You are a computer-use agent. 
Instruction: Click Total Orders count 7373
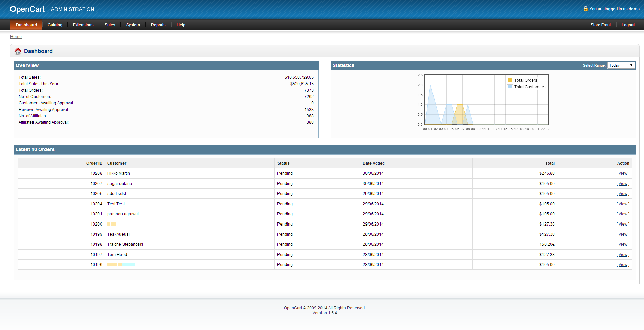309,90
